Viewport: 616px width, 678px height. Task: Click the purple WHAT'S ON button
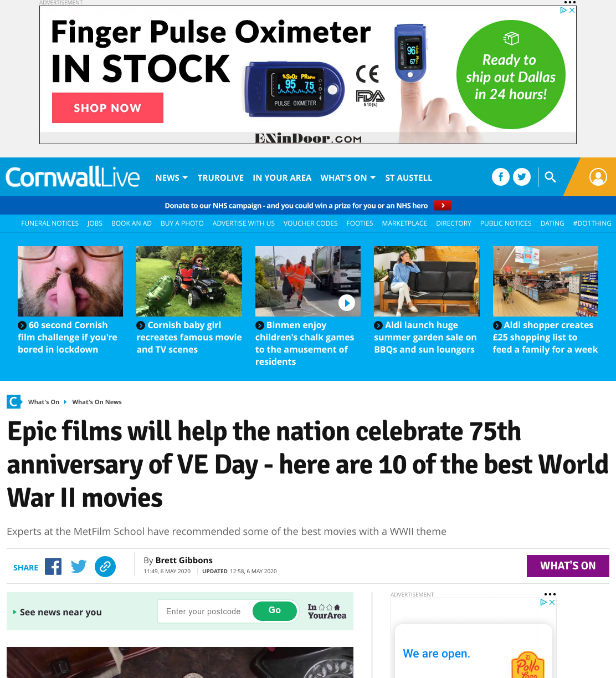tap(568, 566)
